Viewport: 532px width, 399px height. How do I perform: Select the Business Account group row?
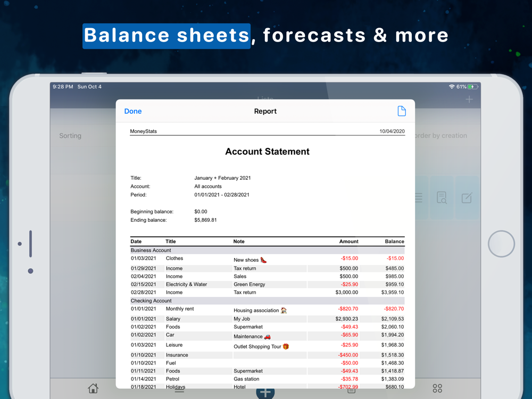pos(268,251)
